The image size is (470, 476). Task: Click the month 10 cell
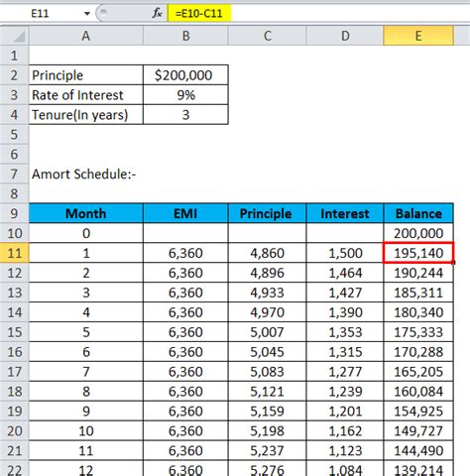(x=86, y=430)
